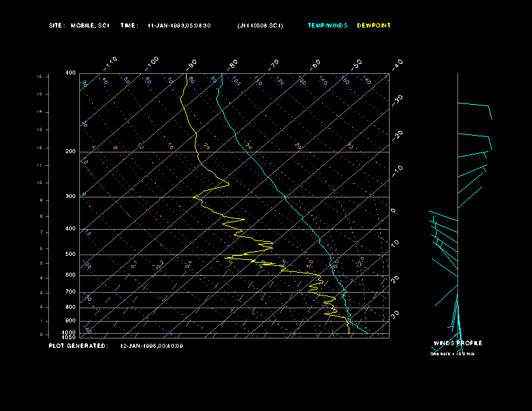The image size is (532, 411).
Task: Click the -20 isotherm label on right edge
Action: pyautogui.click(x=397, y=136)
